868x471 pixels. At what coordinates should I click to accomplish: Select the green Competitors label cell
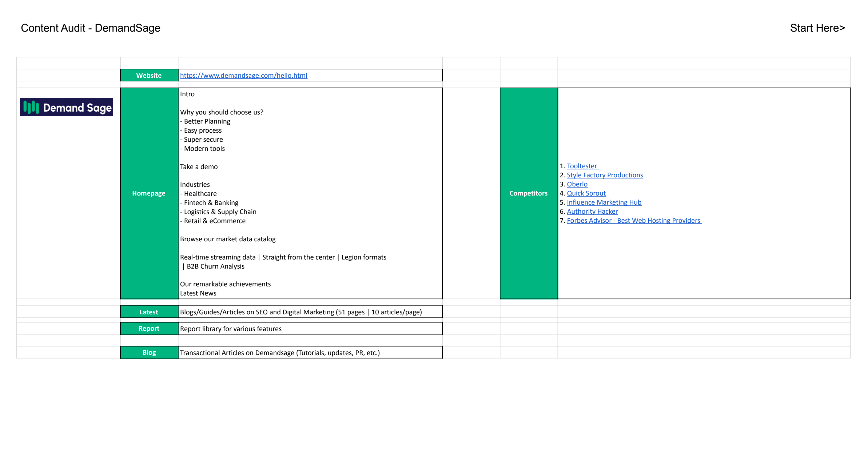[x=529, y=193]
